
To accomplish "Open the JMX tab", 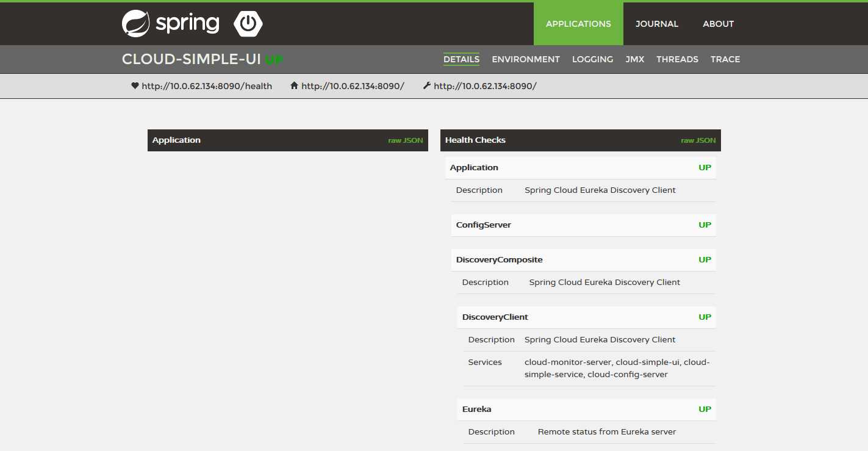I will coord(635,59).
